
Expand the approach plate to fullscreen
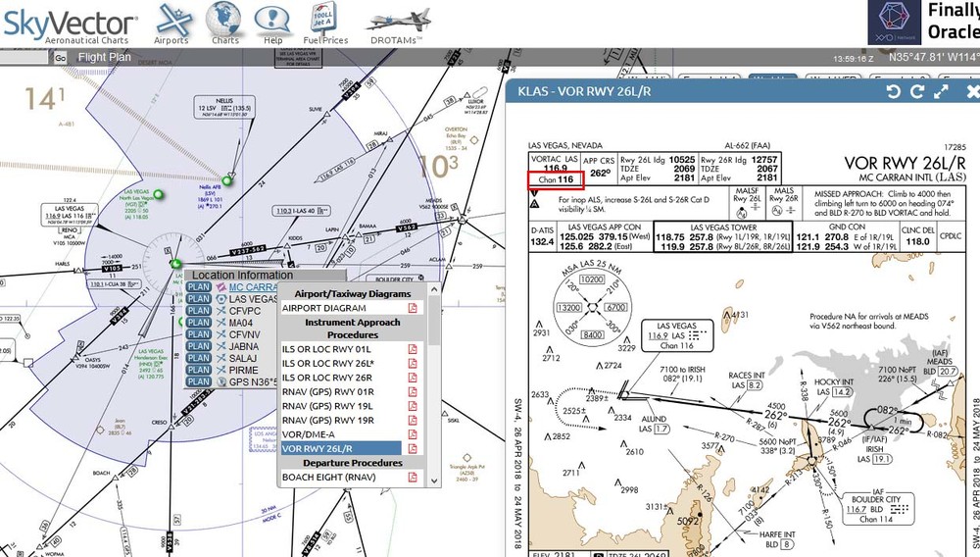point(941,92)
